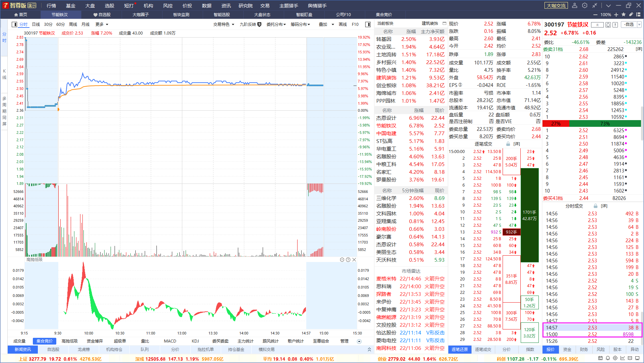Expand the 更多 period dropdown
The width and height of the screenshot is (644, 363).
(102, 24)
